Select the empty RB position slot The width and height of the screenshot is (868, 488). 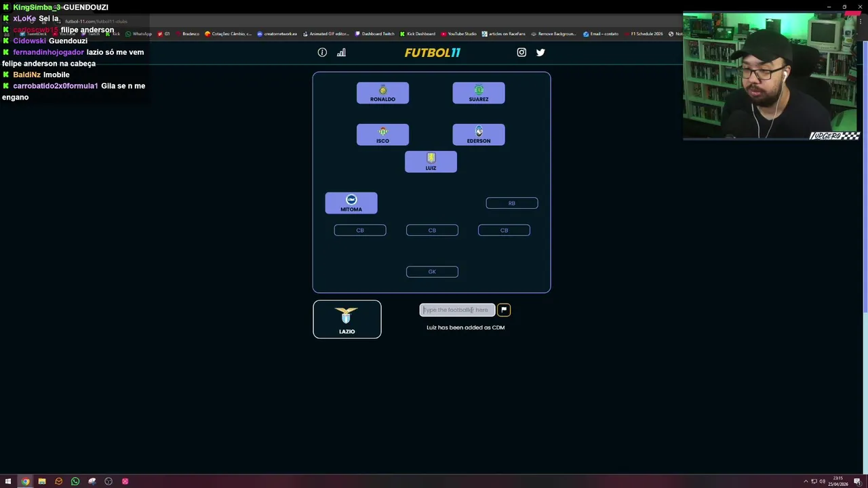[512, 203]
